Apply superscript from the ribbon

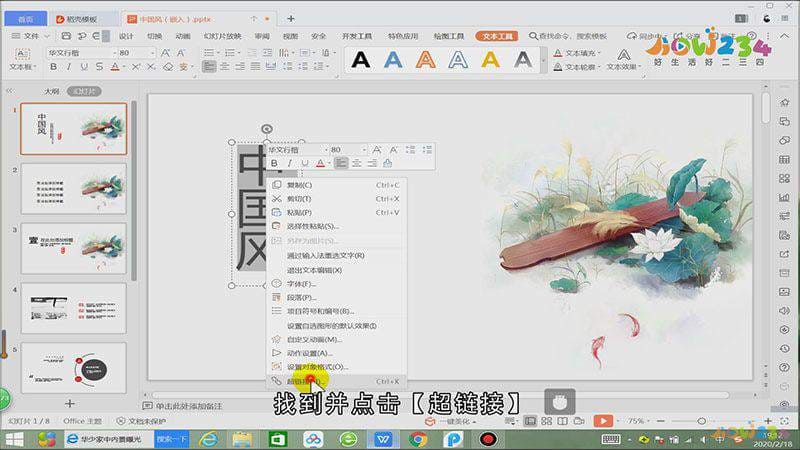[x=136, y=67]
